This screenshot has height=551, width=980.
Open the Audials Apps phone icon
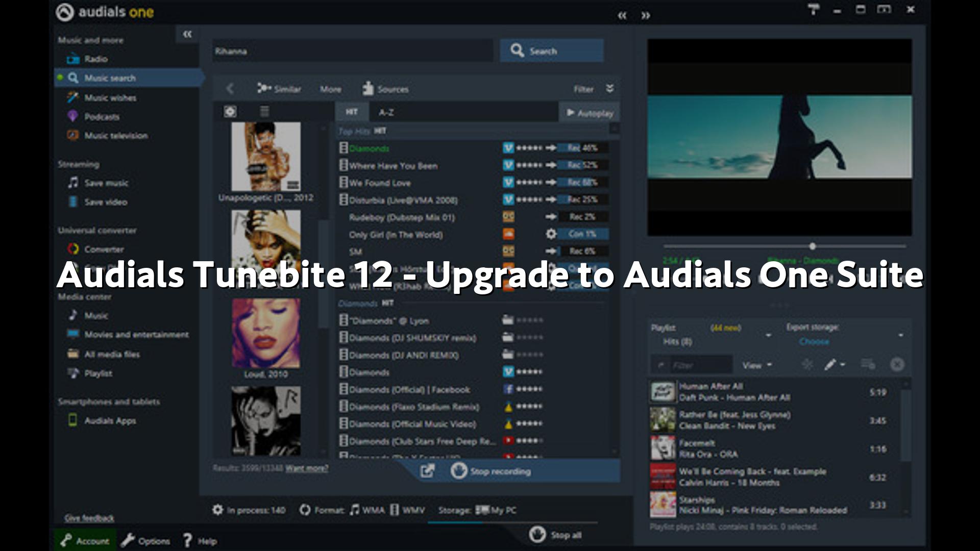click(x=73, y=420)
